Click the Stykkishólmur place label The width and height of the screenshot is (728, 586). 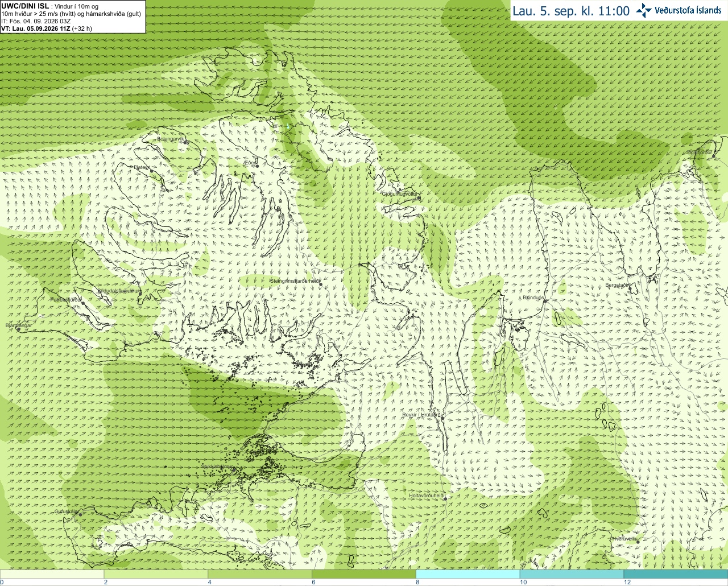tap(217, 466)
